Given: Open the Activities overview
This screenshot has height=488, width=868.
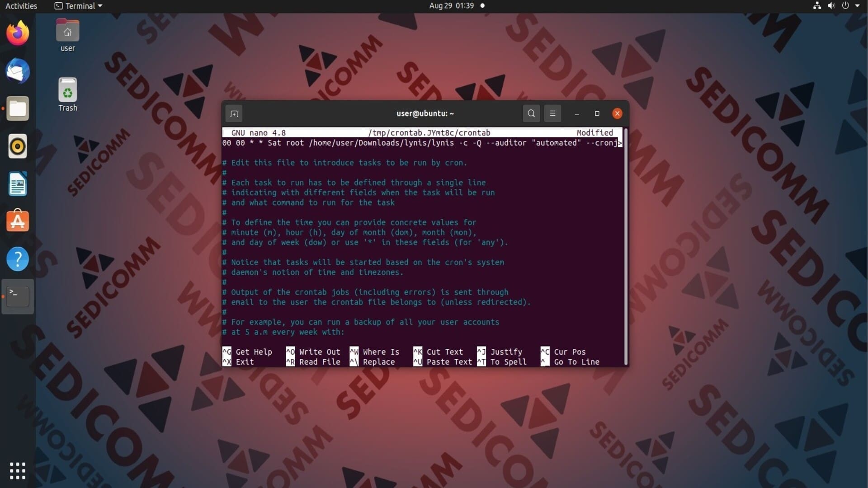Looking at the screenshot, I should coord(21,6).
